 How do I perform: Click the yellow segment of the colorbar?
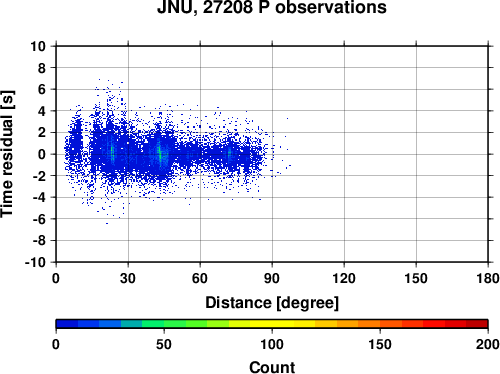click(x=272, y=324)
